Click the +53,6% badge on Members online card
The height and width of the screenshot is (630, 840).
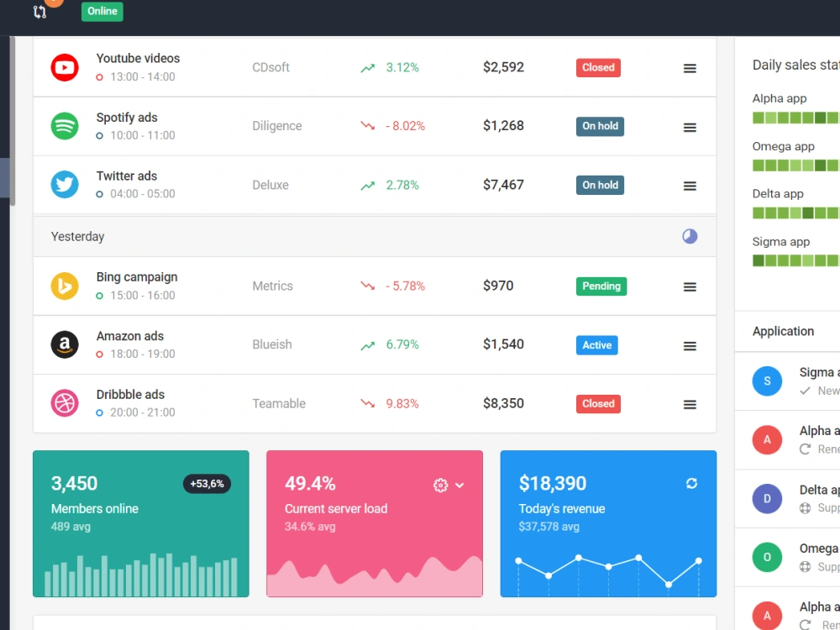point(207,484)
